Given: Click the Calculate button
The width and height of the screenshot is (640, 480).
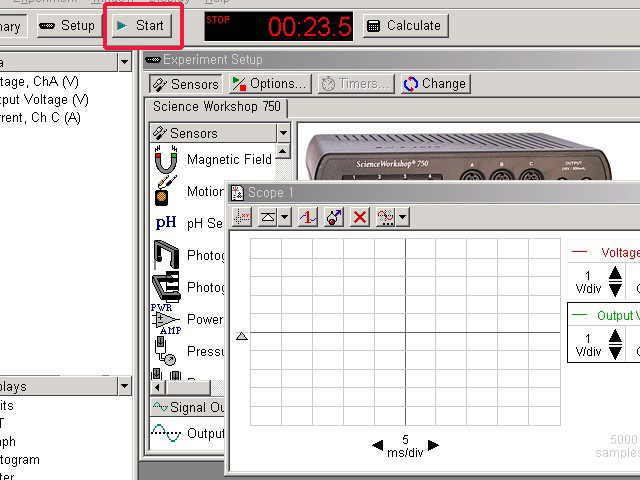Looking at the screenshot, I should click(x=403, y=25).
